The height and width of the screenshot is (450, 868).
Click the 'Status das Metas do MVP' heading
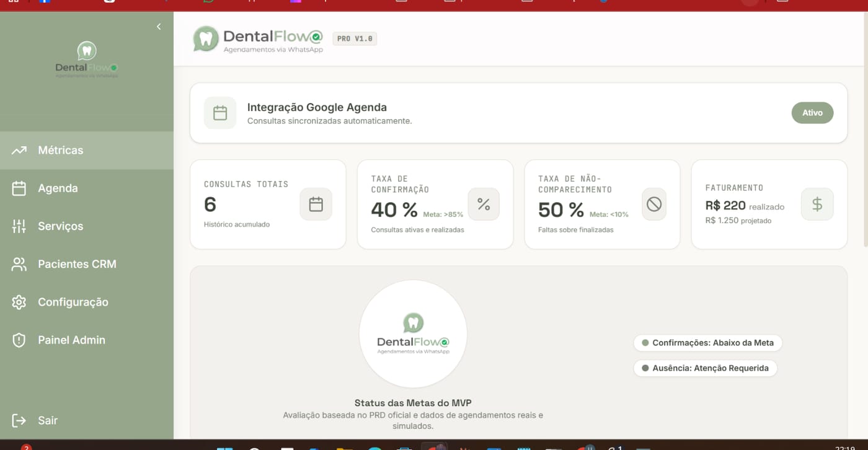413,403
